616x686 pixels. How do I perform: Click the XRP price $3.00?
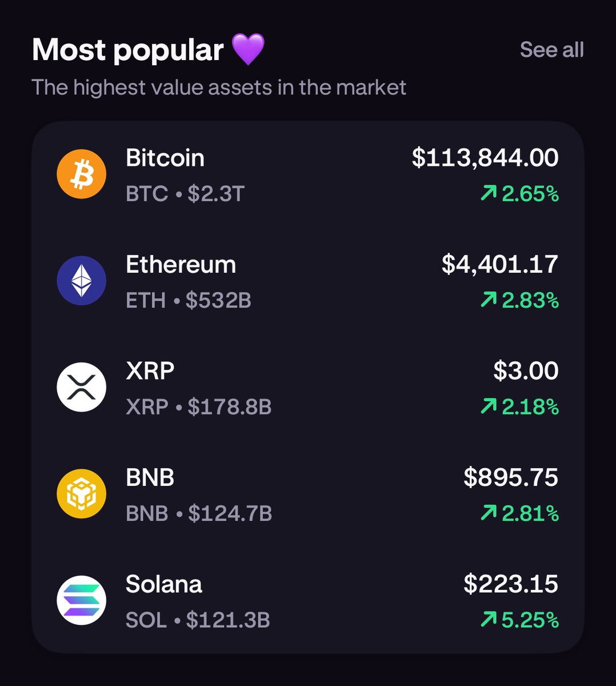[x=526, y=371]
